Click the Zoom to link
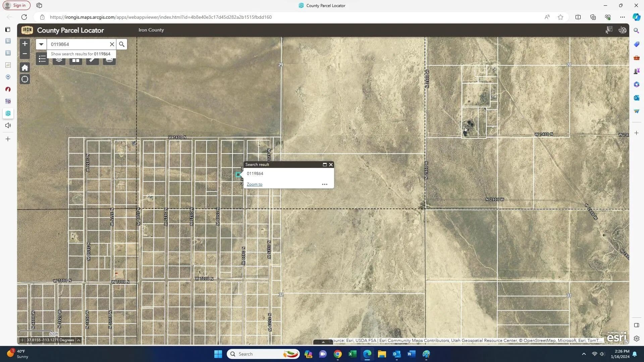 click(254, 184)
